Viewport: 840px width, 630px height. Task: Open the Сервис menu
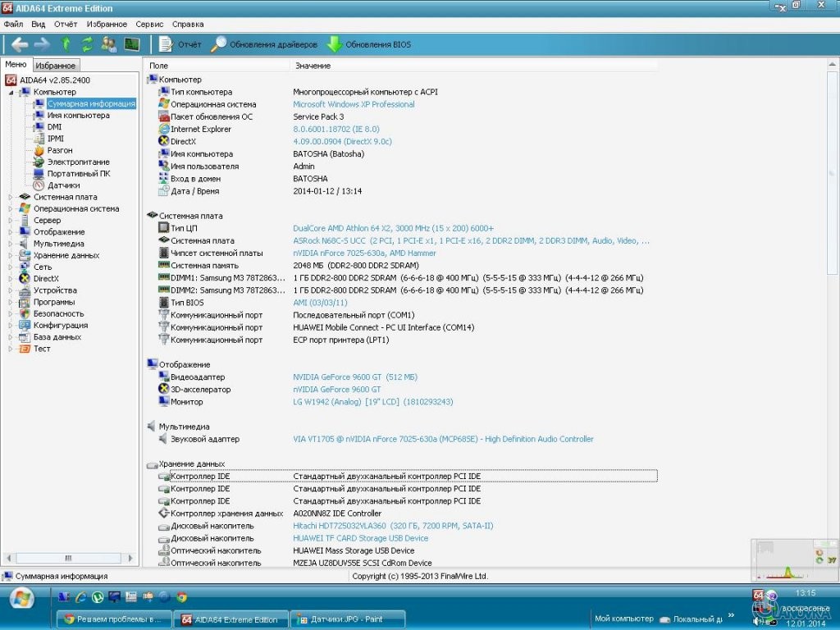[149, 25]
